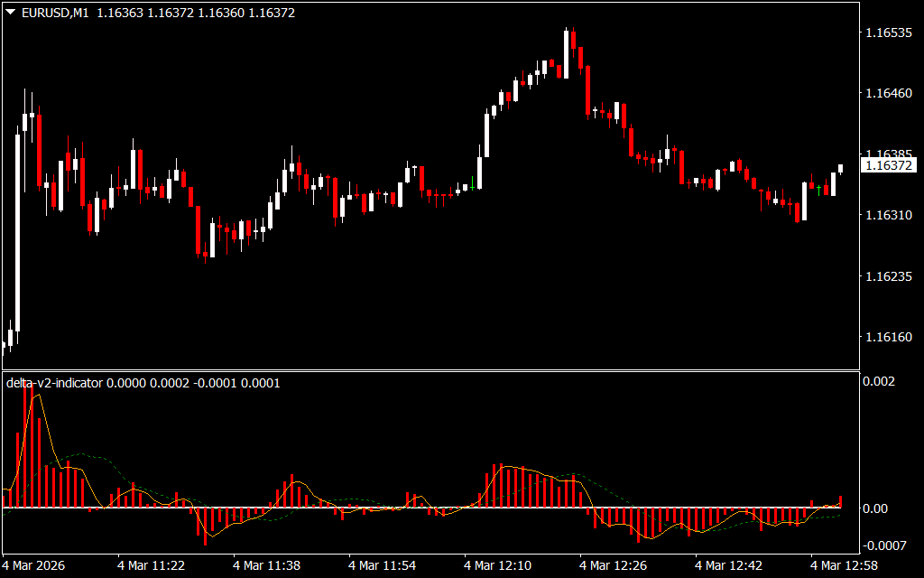Click the 4 Mar 12:26 time label
This screenshot has width=924, height=578.
pos(614,564)
